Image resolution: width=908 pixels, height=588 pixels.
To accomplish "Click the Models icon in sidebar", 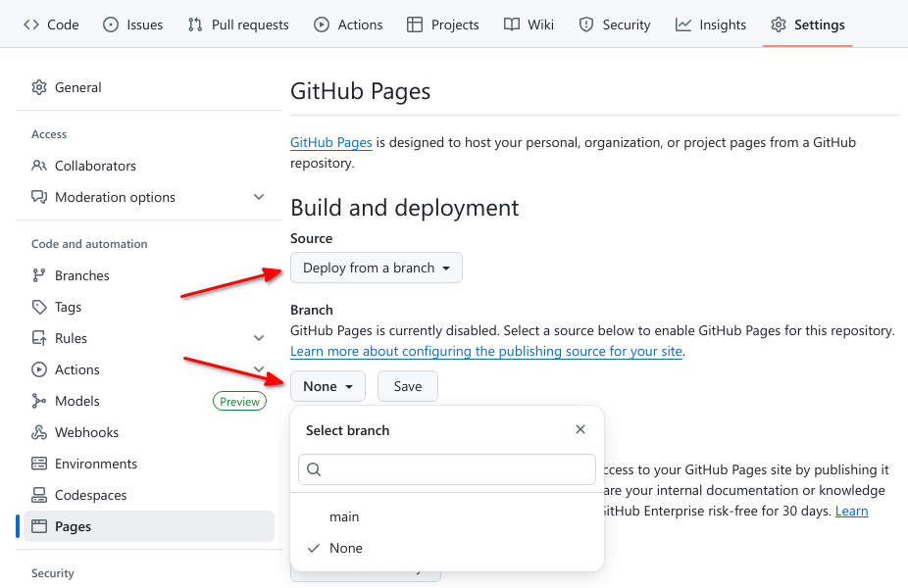I will pos(39,401).
